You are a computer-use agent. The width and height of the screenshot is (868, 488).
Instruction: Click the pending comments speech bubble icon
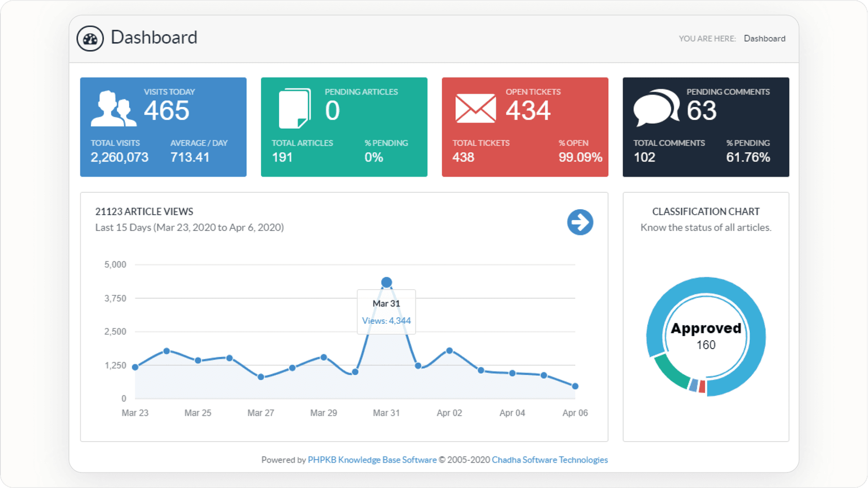click(x=656, y=108)
